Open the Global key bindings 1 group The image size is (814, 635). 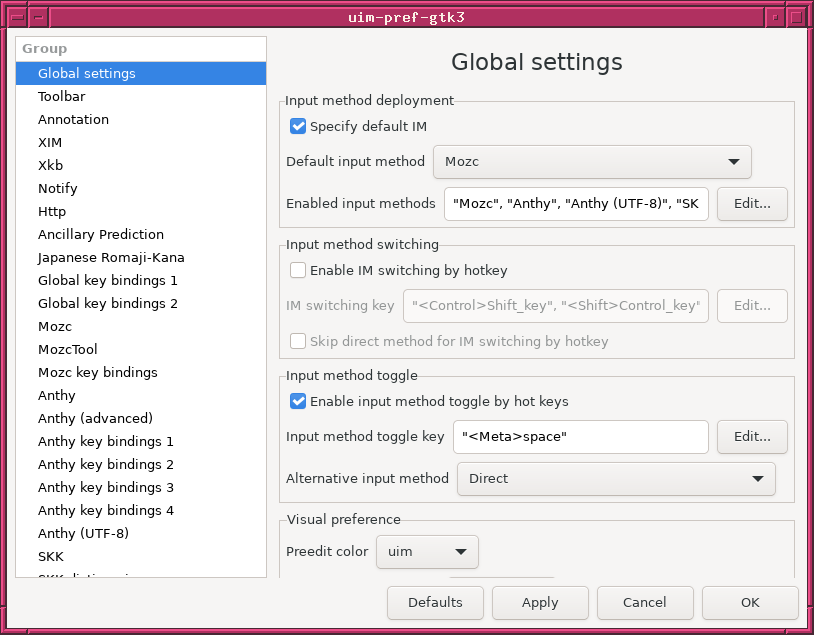pyautogui.click(x=108, y=280)
